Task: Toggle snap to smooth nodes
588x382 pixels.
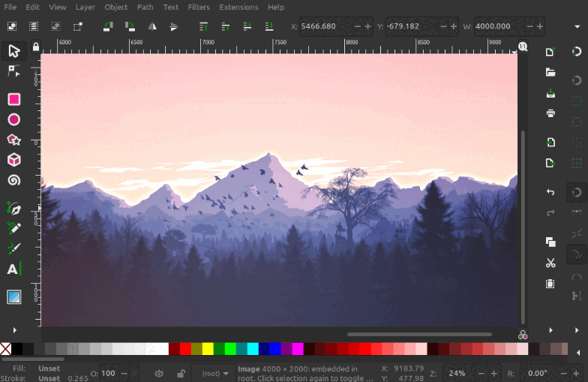Action: (x=576, y=276)
